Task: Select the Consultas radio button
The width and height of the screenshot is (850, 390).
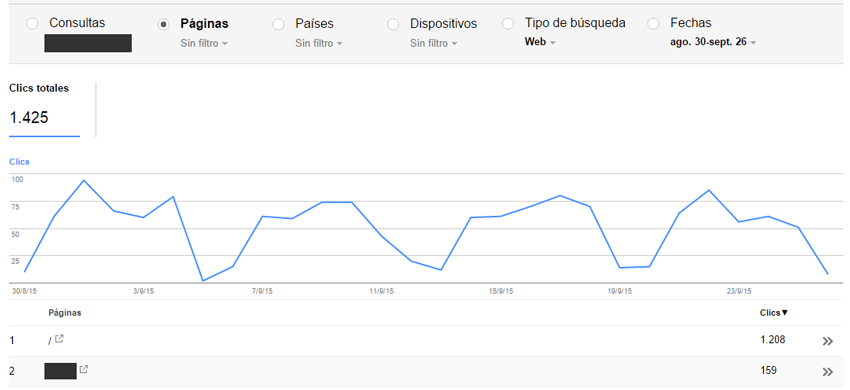Action: [x=33, y=24]
